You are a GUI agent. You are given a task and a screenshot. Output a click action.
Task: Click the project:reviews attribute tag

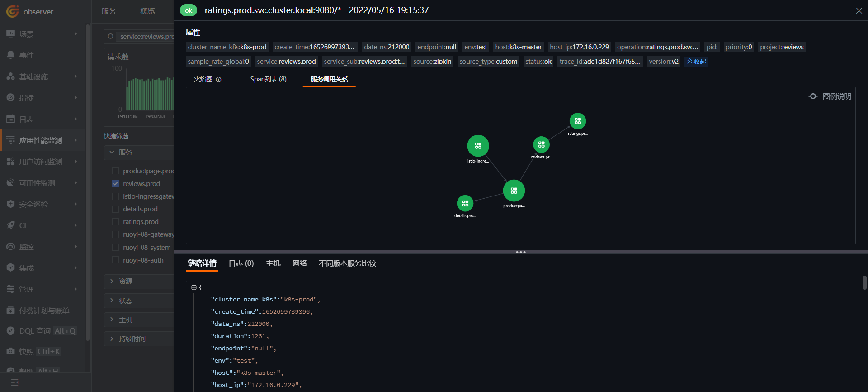click(x=782, y=47)
